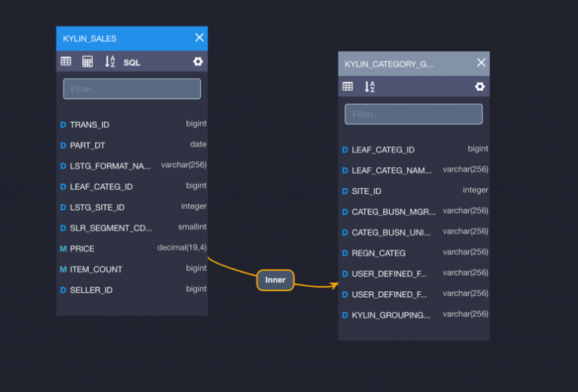Sort KYLIN_CATEGORY_G columns with the A-Z icon
578x392 pixels.
370,87
